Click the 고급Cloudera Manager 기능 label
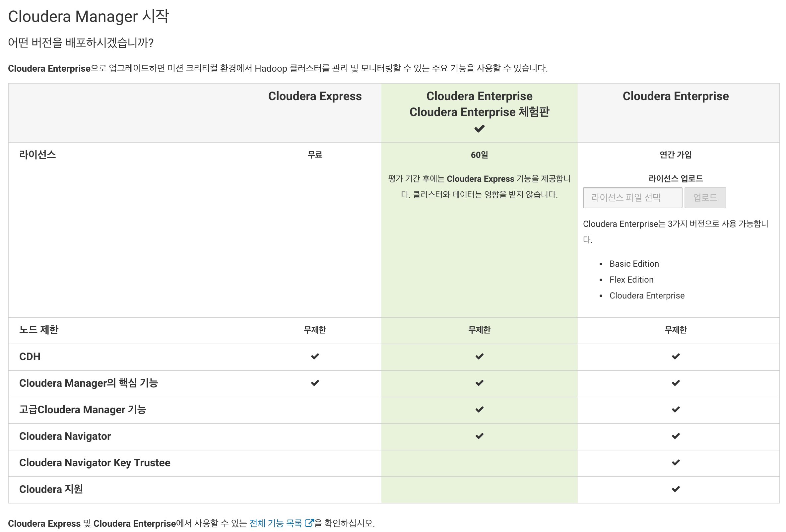Screen dimensions: 786x532 pos(83,410)
